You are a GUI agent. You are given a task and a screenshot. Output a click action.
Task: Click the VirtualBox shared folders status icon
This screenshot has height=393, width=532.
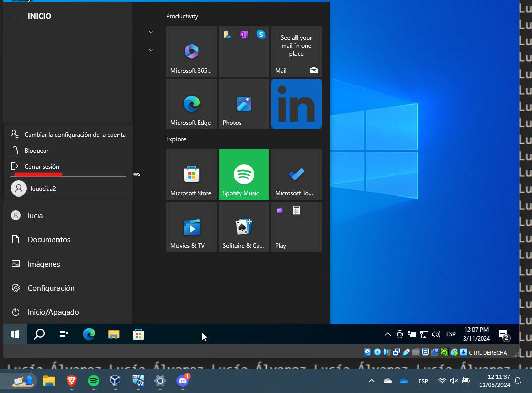(x=416, y=352)
